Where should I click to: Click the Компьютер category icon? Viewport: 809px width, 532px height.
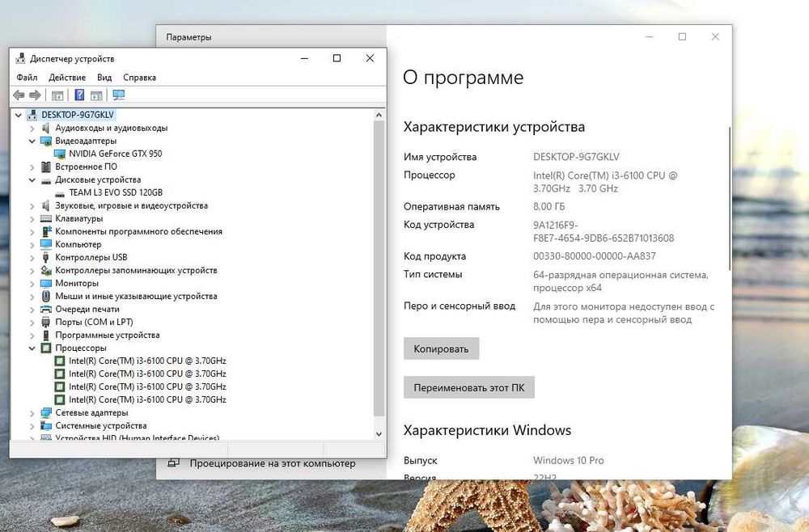coord(46,244)
